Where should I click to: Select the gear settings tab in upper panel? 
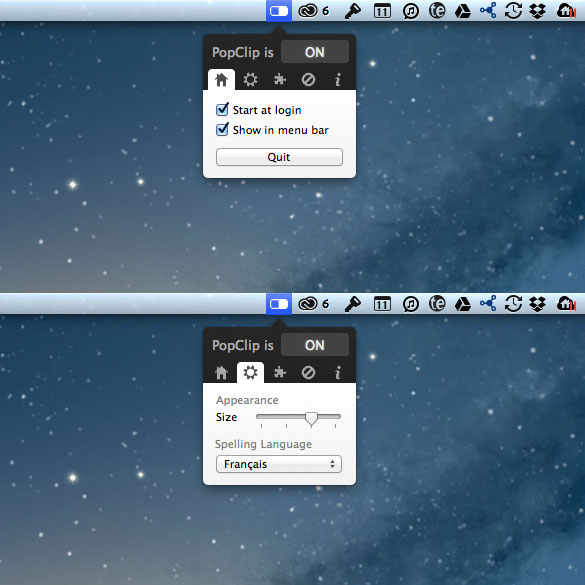click(x=250, y=79)
